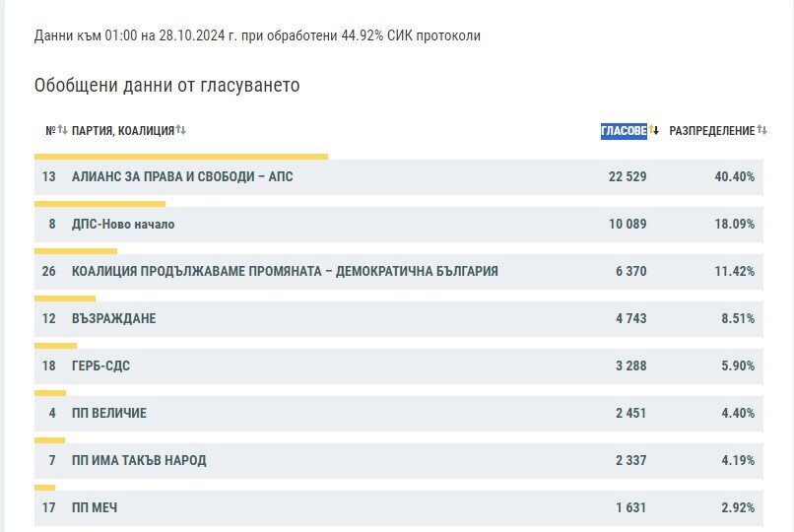Image resolution: width=794 pixels, height=532 pixels.
Task: Sort by distribution percentage arrows icon
Action: click(762, 130)
